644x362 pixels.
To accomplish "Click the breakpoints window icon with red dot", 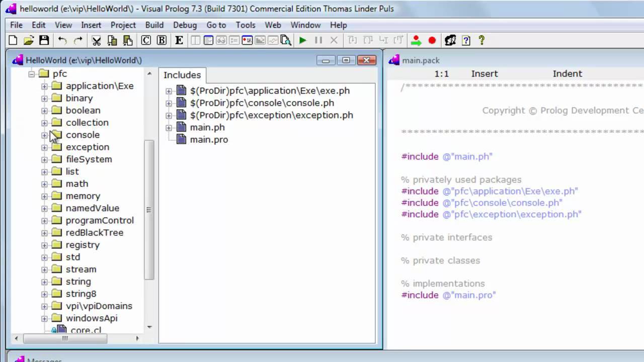I will (x=247, y=41).
